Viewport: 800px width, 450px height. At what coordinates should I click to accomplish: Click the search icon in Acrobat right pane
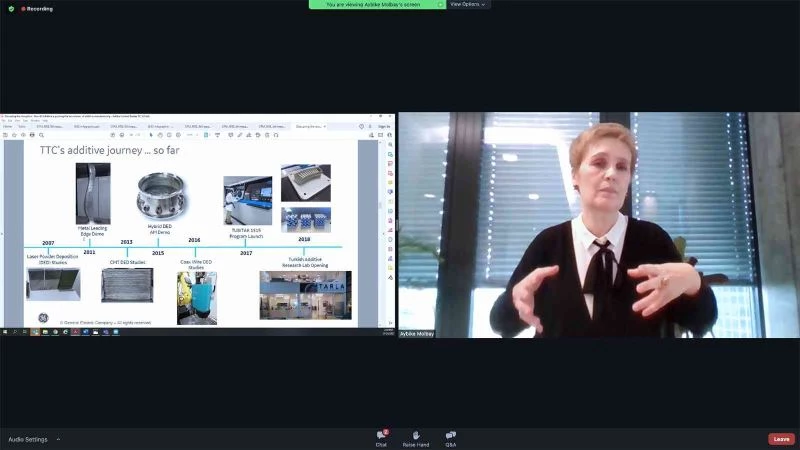coord(389,146)
